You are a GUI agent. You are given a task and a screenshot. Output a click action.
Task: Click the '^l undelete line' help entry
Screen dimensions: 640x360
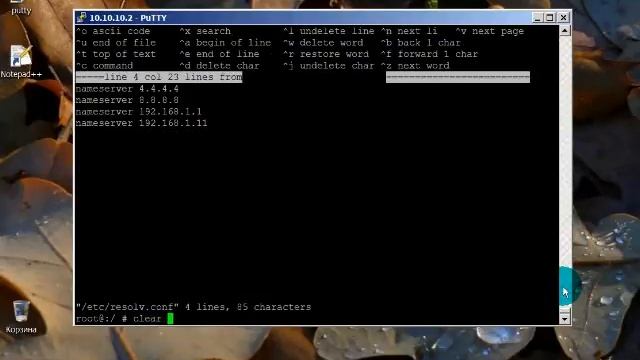click(x=329, y=31)
